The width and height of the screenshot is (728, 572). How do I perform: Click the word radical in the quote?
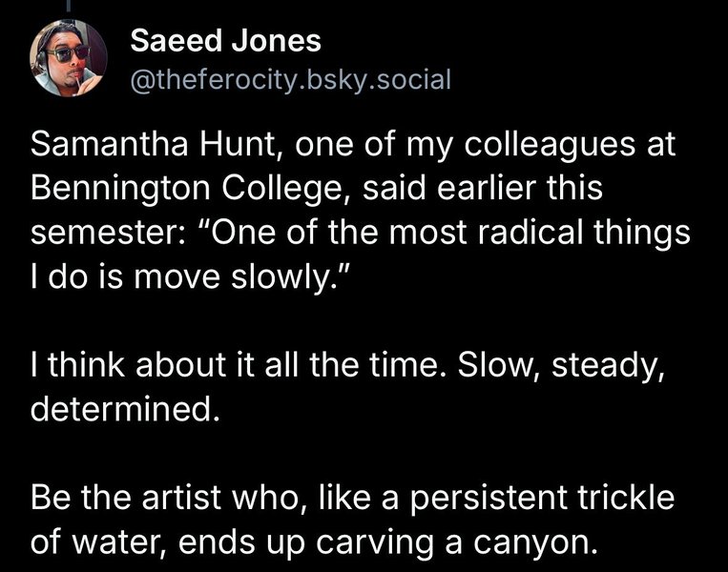coord(530,232)
